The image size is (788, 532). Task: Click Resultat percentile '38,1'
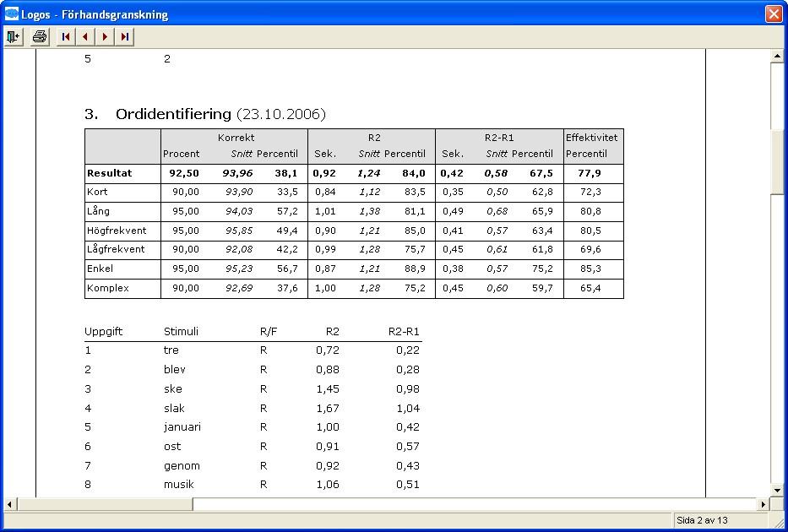click(x=286, y=173)
